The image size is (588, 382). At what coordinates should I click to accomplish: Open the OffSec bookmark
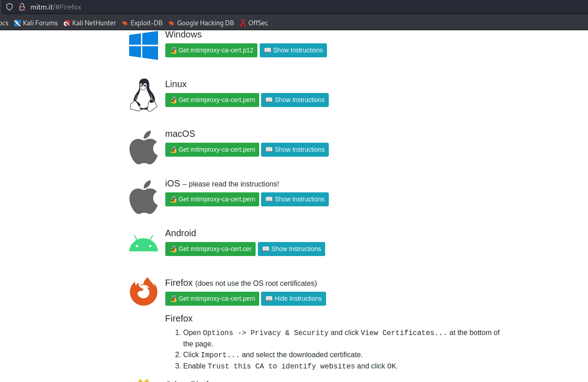tap(253, 23)
